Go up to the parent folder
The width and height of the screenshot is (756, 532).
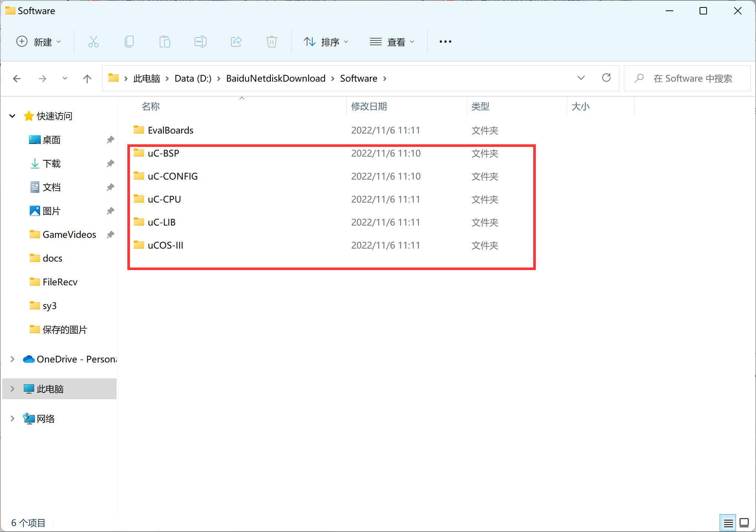tap(87, 78)
